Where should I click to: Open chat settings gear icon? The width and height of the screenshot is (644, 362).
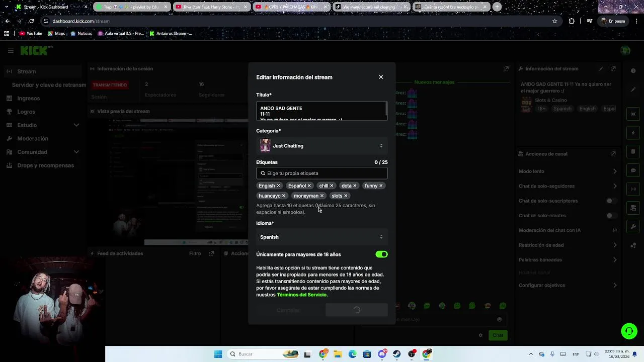click(x=480, y=335)
